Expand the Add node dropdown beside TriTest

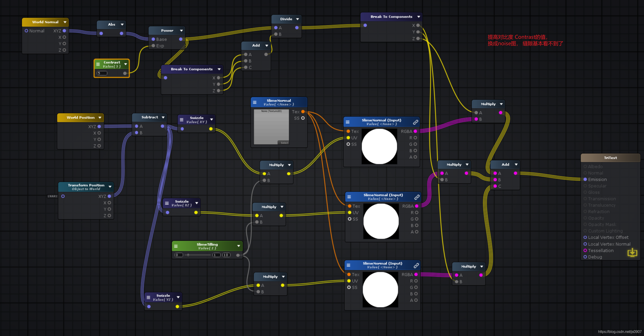[x=516, y=165]
